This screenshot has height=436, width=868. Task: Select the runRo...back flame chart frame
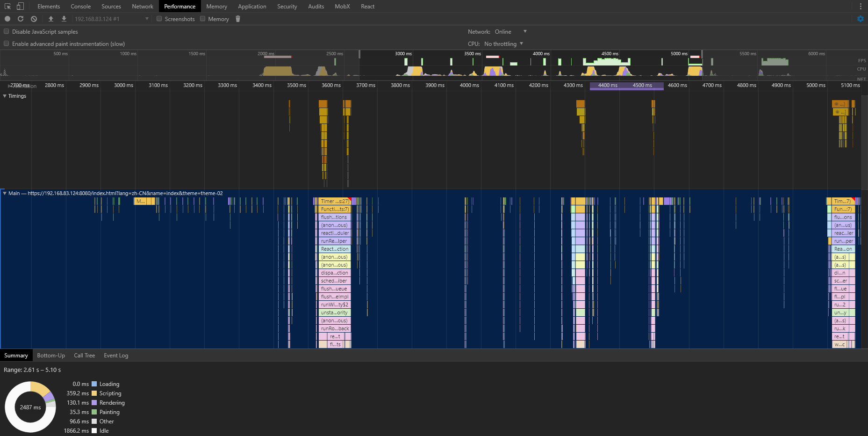tap(335, 328)
